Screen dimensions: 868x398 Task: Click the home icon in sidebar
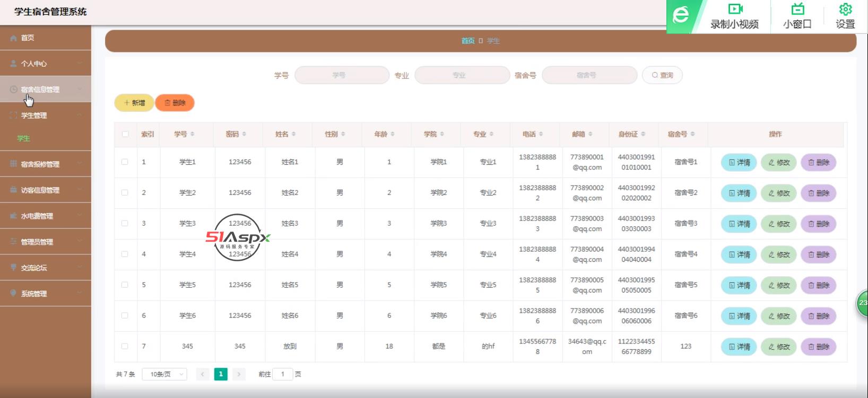click(14, 38)
